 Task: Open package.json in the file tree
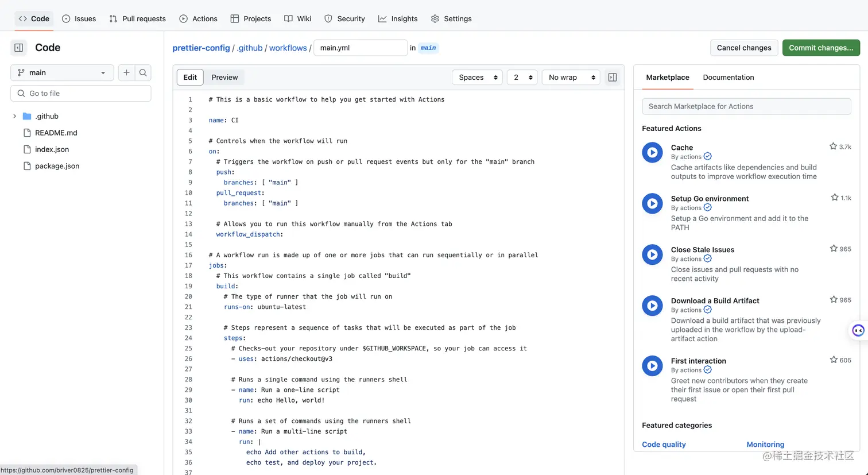click(57, 166)
